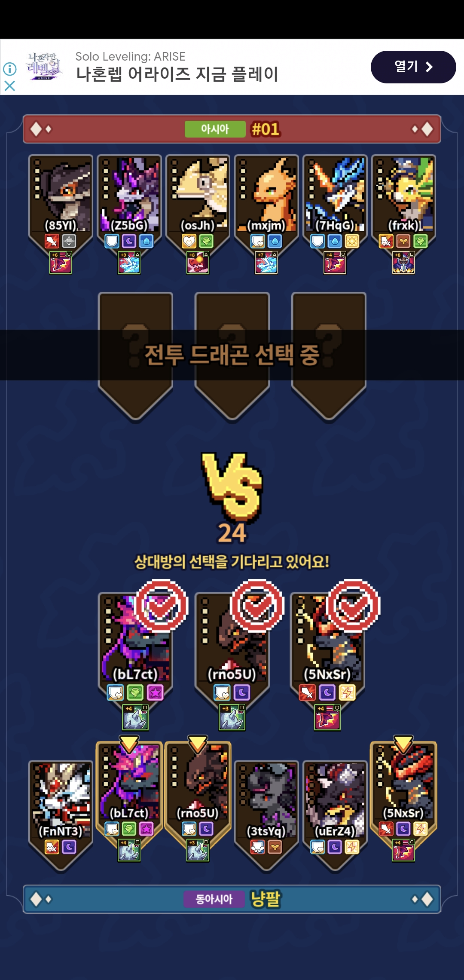Uncheck the selected (bL7ct) dragon checkmark
This screenshot has width=464, height=980.
161,605
